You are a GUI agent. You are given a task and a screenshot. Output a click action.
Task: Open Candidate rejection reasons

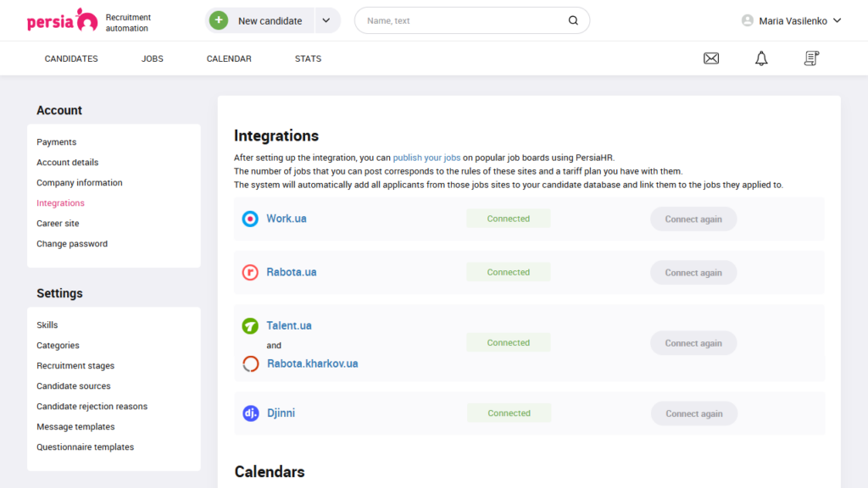tap(92, 407)
